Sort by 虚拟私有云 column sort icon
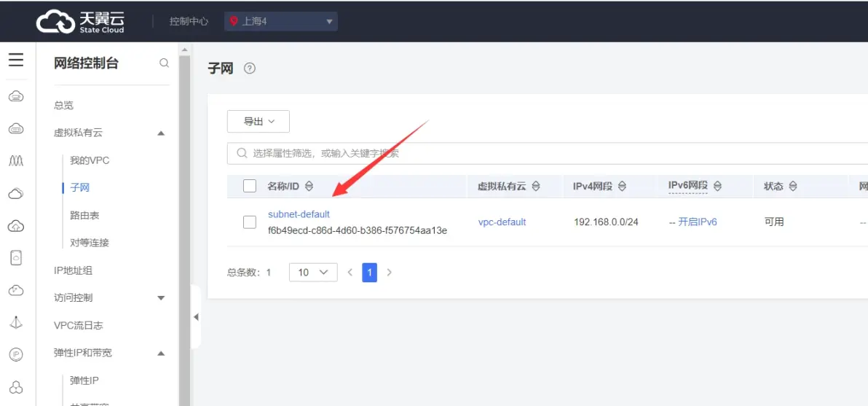The image size is (868, 406). point(535,187)
